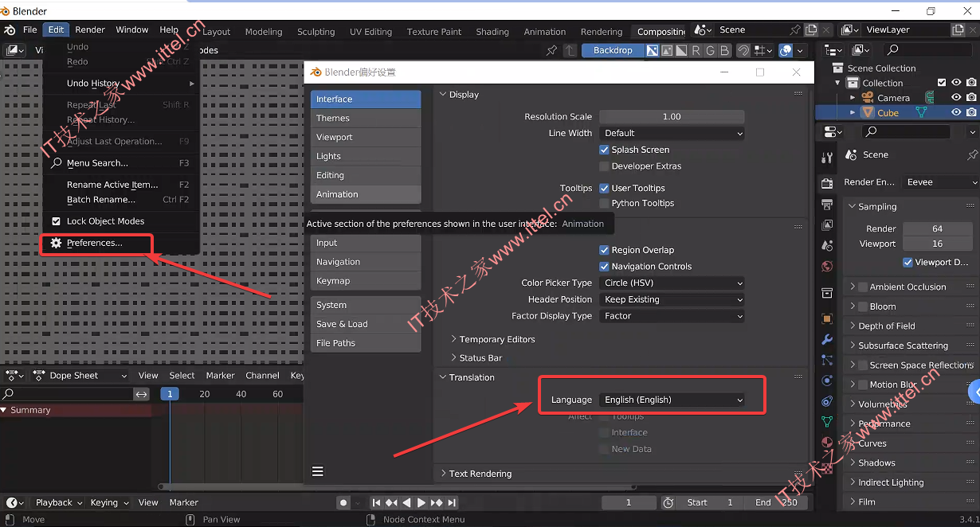Switch to Shading workspace tab

click(x=492, y=32)
